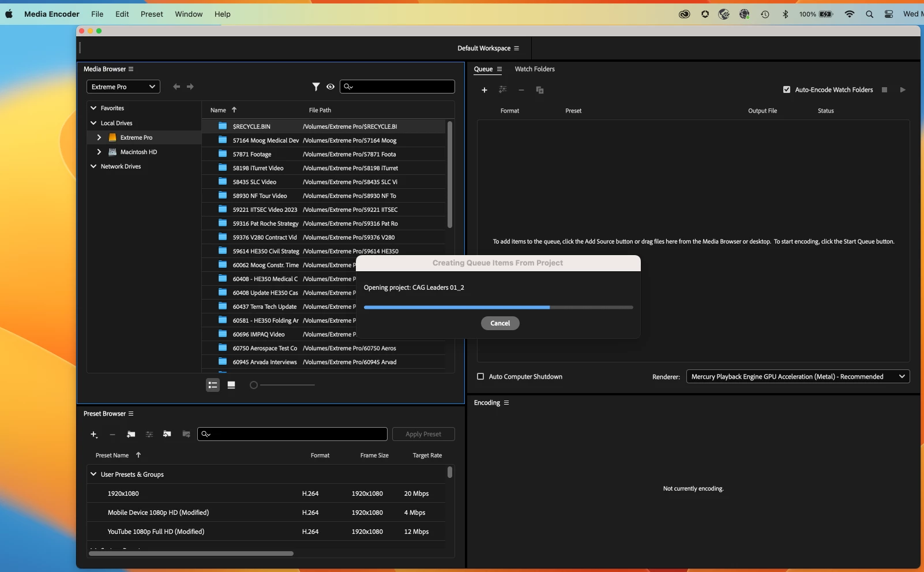Click the File Path column header
Image resolution: width=924 pixels, height=572 pixels.
pyautogui.click(x=320, y=110)
